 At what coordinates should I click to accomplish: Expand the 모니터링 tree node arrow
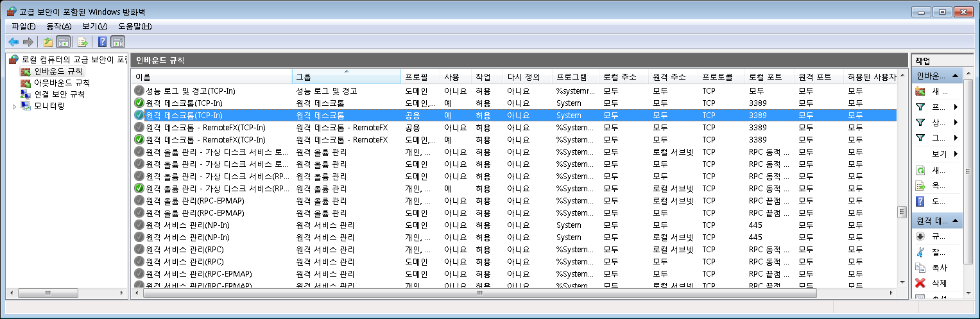pos(15,106)
